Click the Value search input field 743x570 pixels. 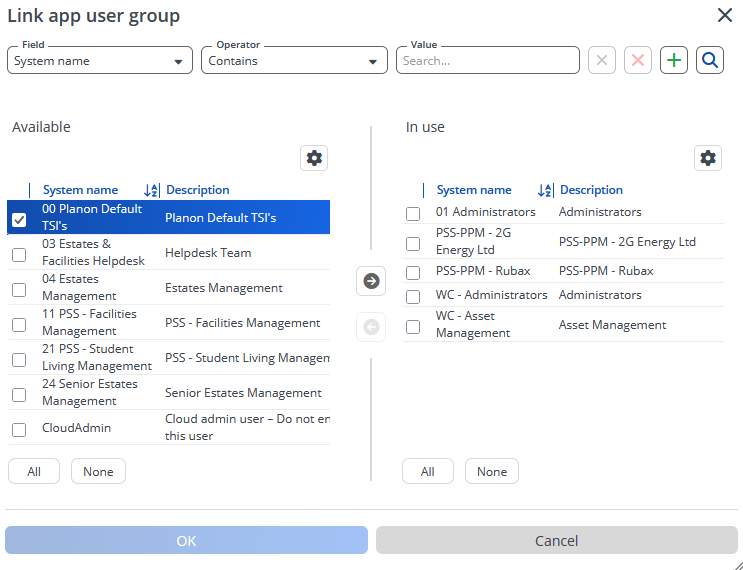[x=488, y=60]
